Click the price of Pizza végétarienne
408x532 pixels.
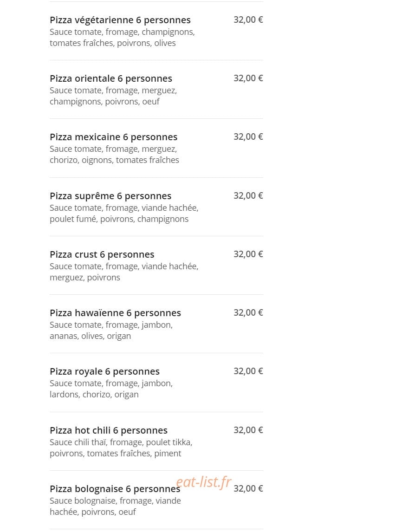coord(248,19)
